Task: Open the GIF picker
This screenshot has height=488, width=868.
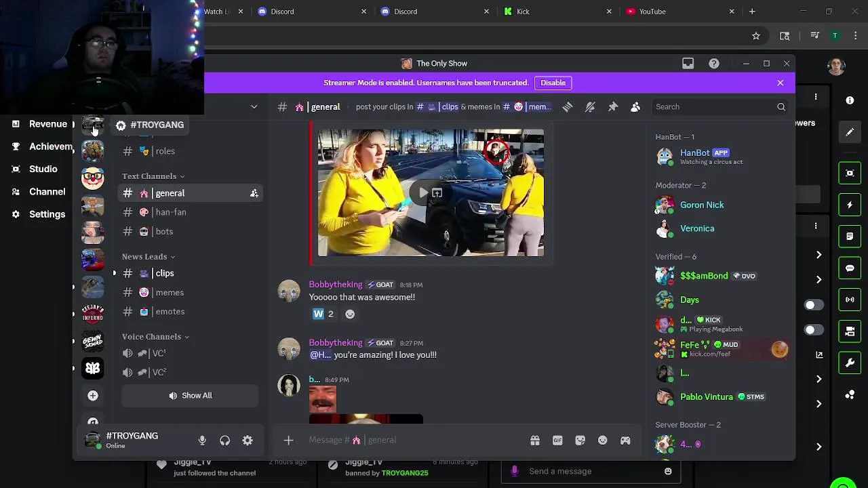Action: [557, 441]
